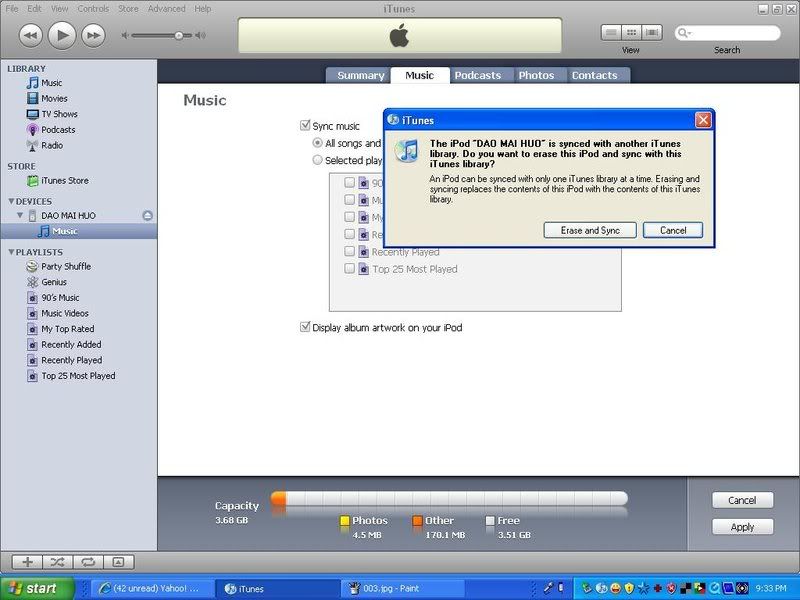Open Music in the Library
The image size is (800, 600).
point(52,83)
